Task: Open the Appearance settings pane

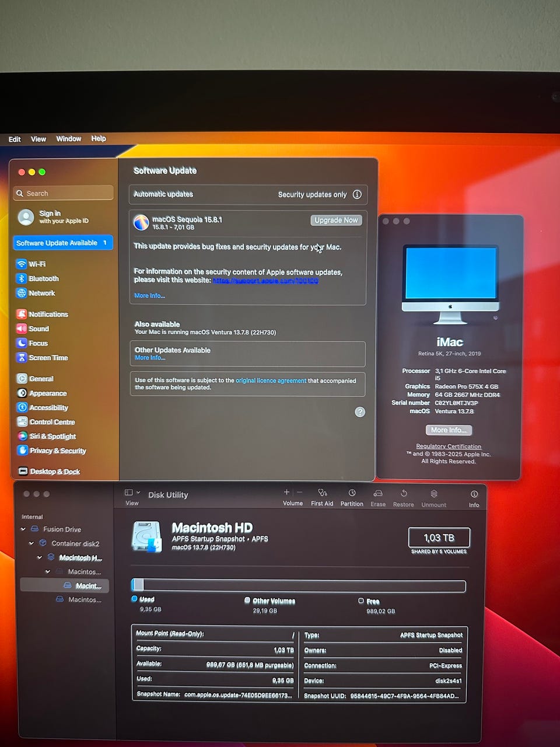Action: coord(42,393)
